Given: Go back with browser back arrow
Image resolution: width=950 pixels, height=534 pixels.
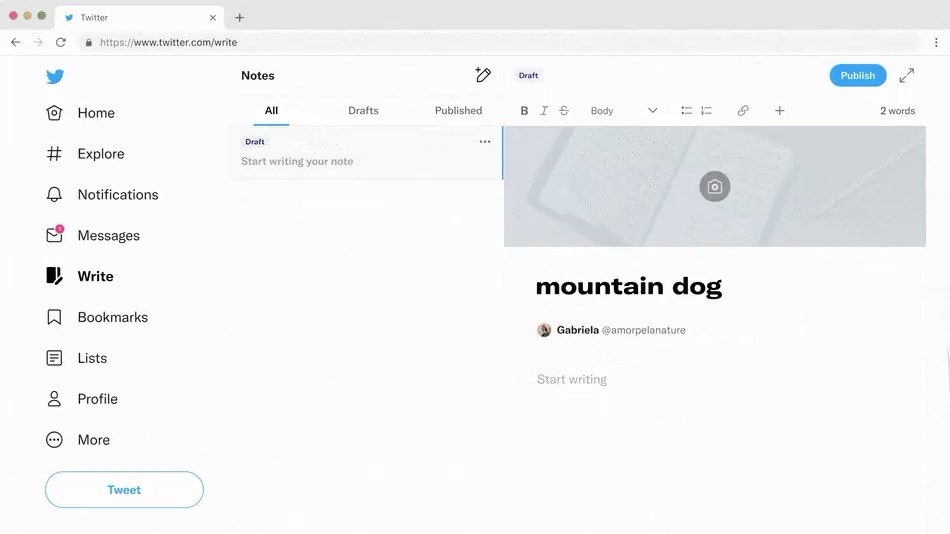Looking at the screenshot, I should 16,42.
